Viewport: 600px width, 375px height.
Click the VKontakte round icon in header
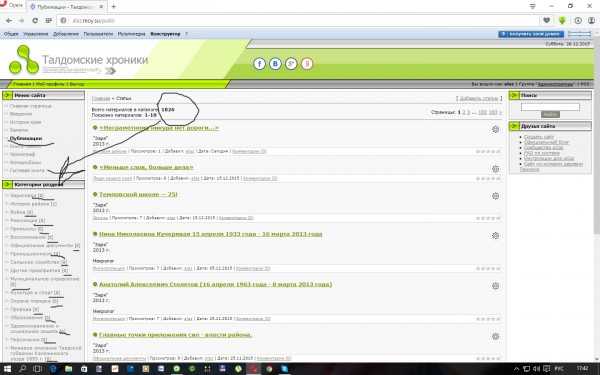[275, 64]
